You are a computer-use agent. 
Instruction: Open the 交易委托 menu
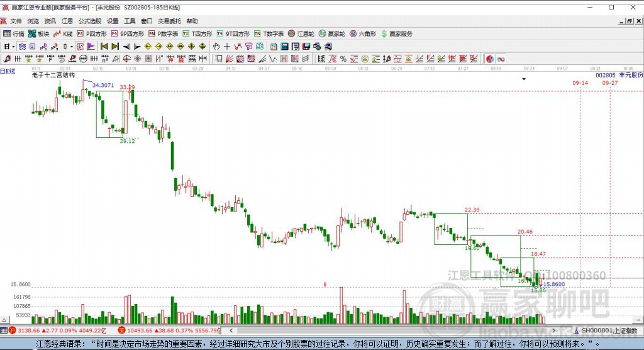coord(169,21)
